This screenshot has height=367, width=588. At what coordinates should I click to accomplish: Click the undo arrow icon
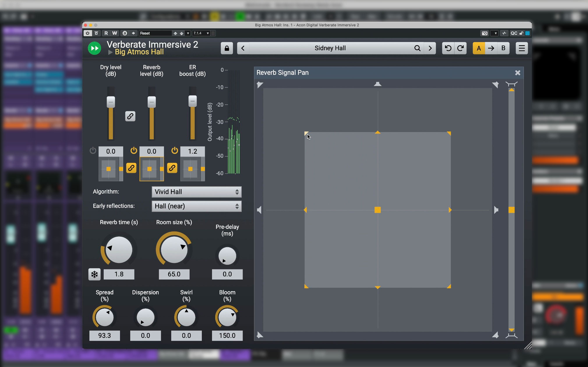pyautogui.click(x=448, y=48)
